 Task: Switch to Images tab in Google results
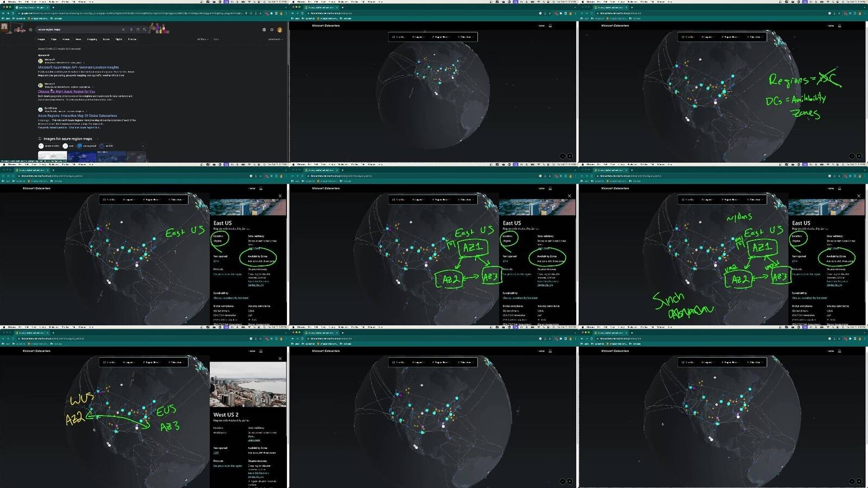(x=41, y=39)
